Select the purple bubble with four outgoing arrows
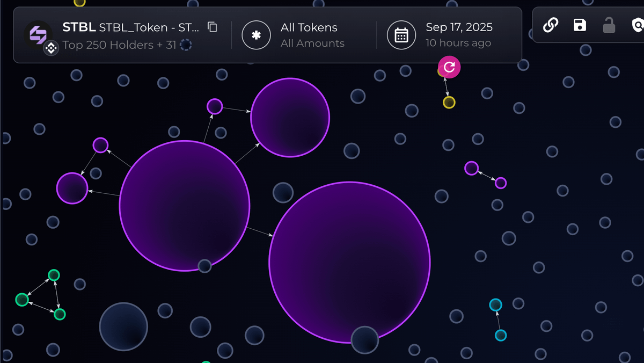The image size is (644, 363). (185, 206)
